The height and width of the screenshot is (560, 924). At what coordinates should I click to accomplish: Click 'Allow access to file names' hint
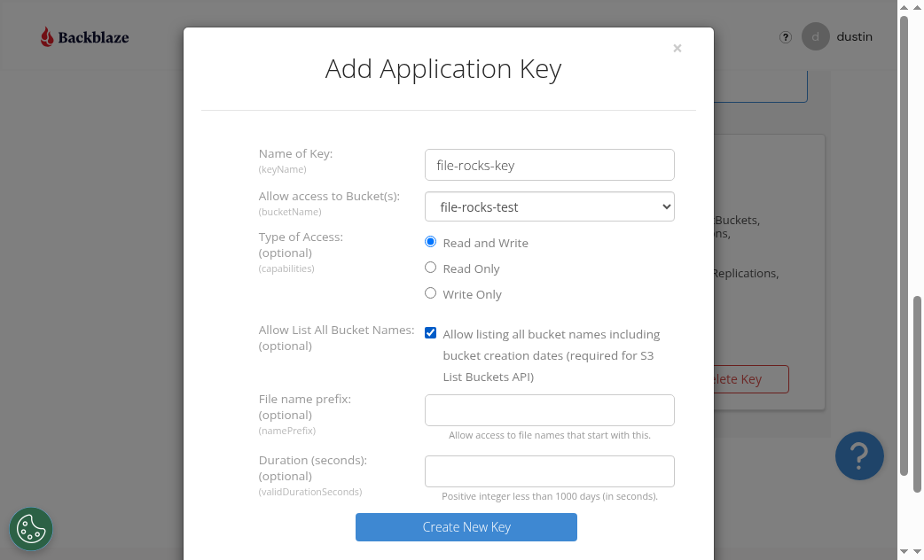click(x=550, y=435)
